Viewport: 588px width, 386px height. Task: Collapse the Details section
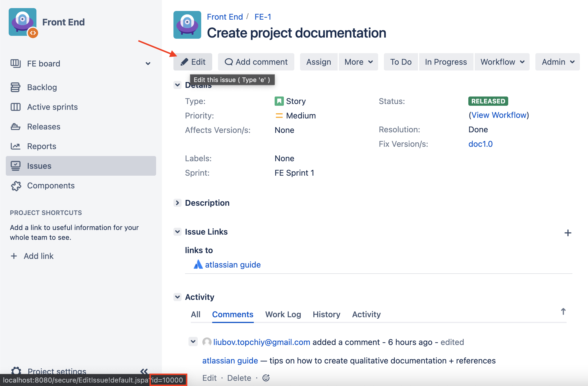(177, 85)
